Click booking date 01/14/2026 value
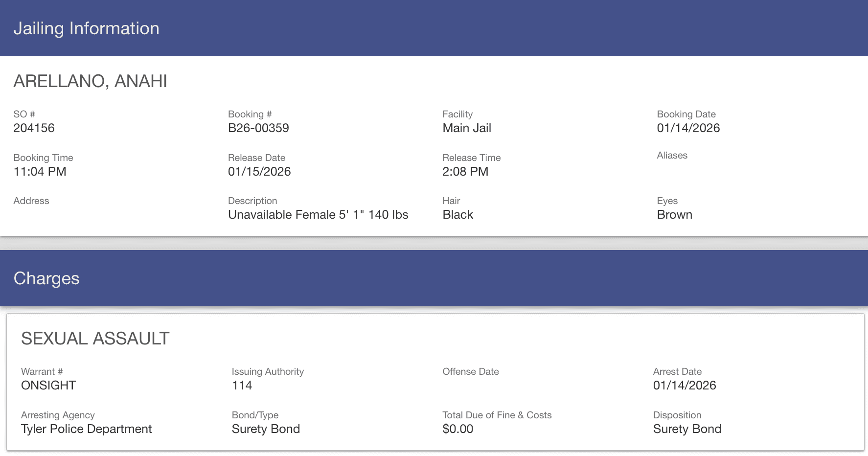The height and width of the screenshot is (456, 868). (688, 128)
